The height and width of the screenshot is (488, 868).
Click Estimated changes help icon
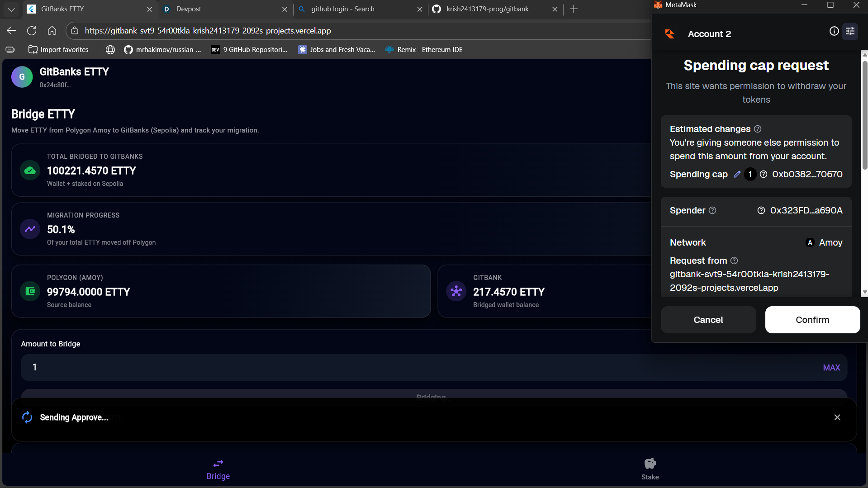[758, 129]
